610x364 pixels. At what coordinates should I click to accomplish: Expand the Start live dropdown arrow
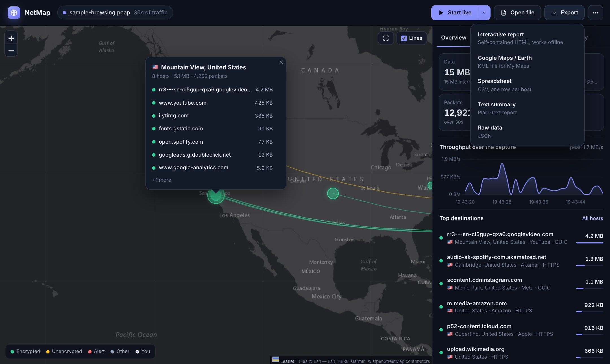click(484, 13)
